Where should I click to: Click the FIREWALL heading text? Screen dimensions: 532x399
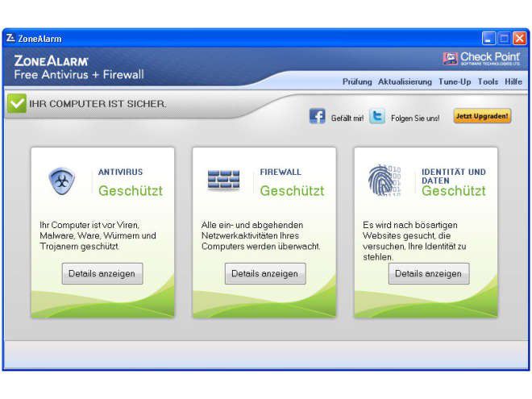tap(281, 172)
